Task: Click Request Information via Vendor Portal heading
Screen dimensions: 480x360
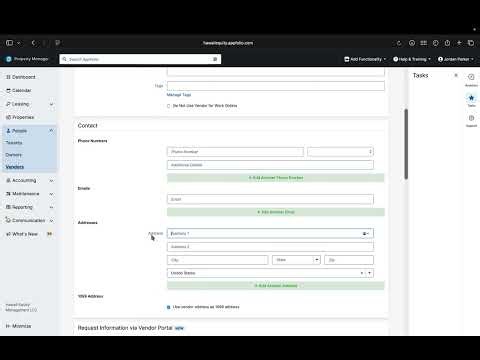Action: pos(125,328)
